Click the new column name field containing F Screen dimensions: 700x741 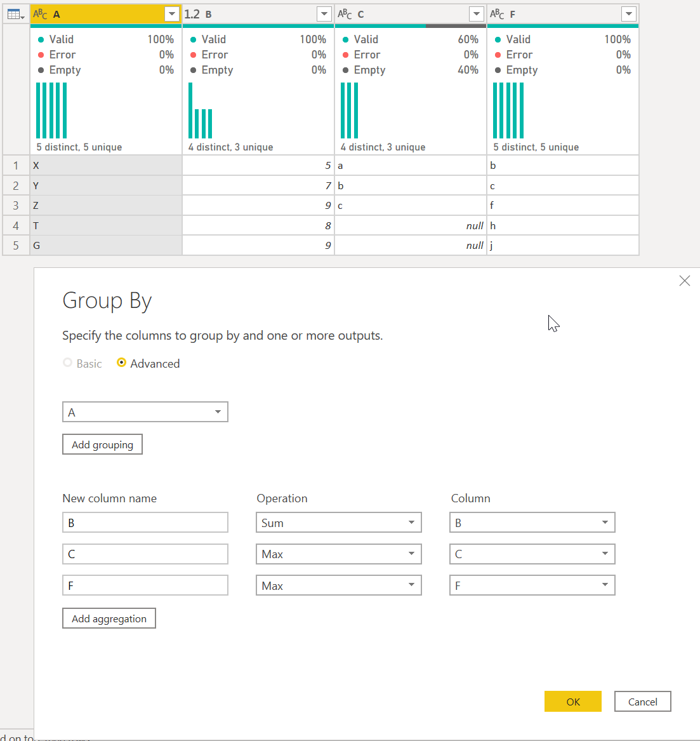point(145,585)
